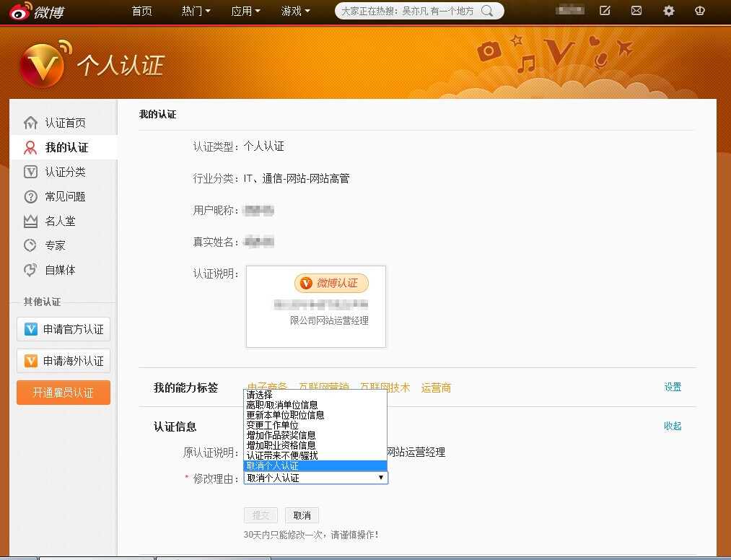Click the blue V icon on 申请官方认证
This screenshot has height=560, width=731.
click(x=31, y=329)
